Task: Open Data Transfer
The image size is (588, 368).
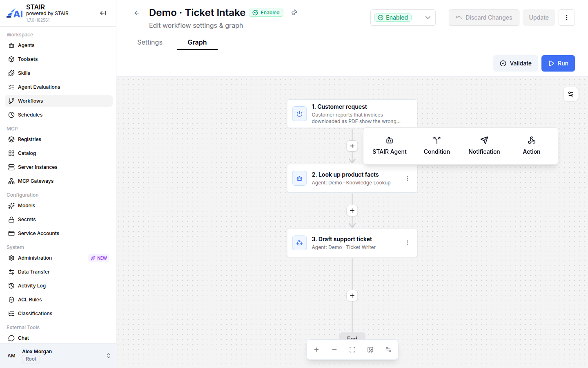Action: tap(59, 272)
